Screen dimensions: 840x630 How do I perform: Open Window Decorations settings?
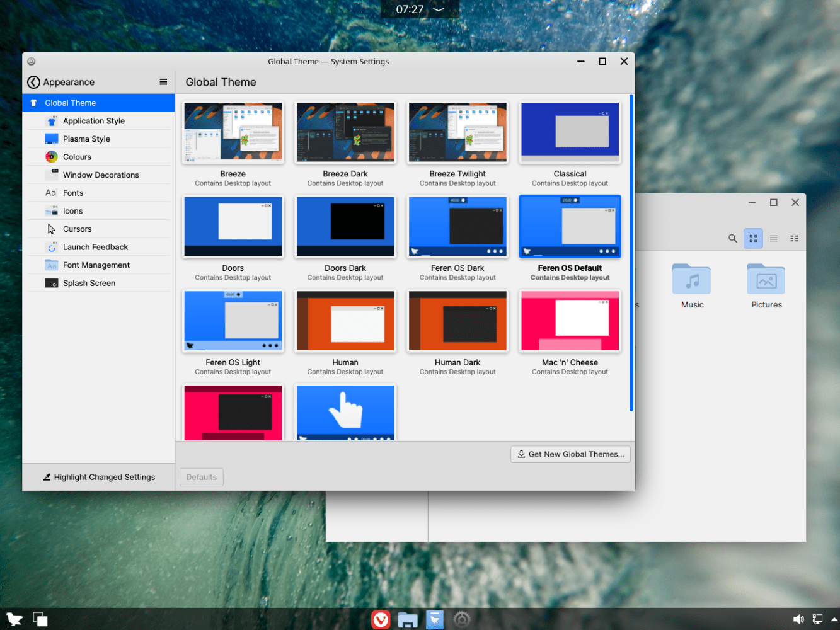[x=101, y=175]
